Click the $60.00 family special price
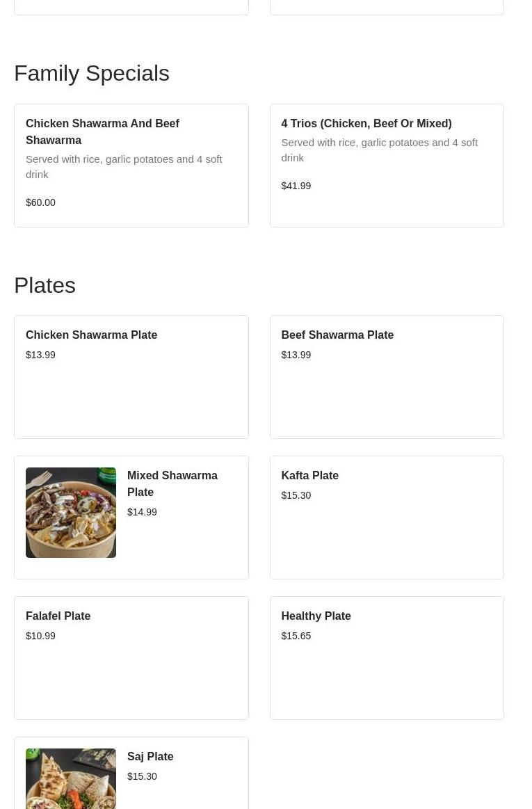Image resolution: width=532 pixels, height=809 pixels. [40, 202]
